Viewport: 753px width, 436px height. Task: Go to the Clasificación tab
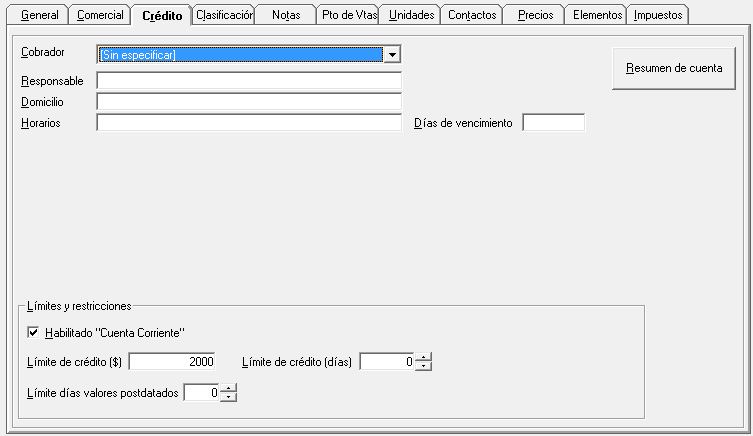pyautogui.click(x=224, y=15)
